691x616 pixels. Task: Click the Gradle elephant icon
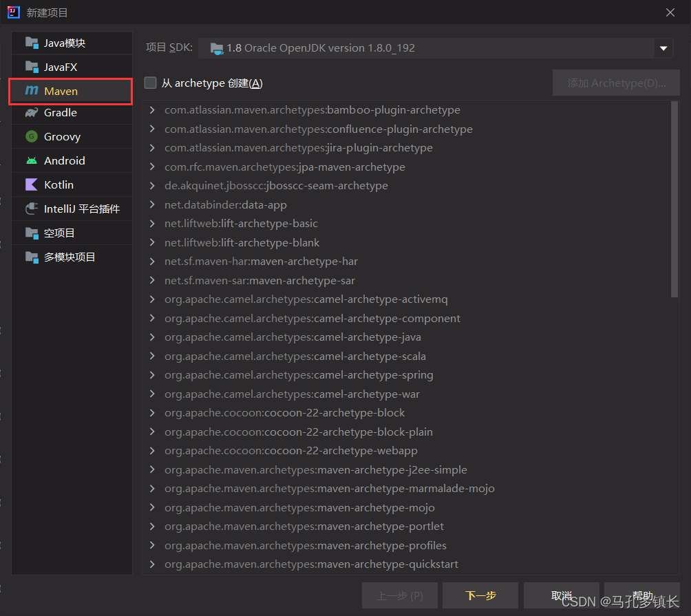click(32, 112)
